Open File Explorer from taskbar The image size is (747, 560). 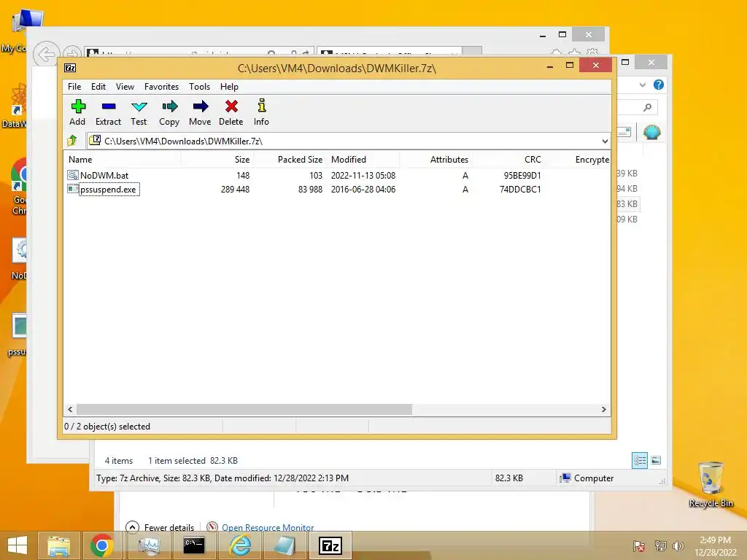[58, 545]
